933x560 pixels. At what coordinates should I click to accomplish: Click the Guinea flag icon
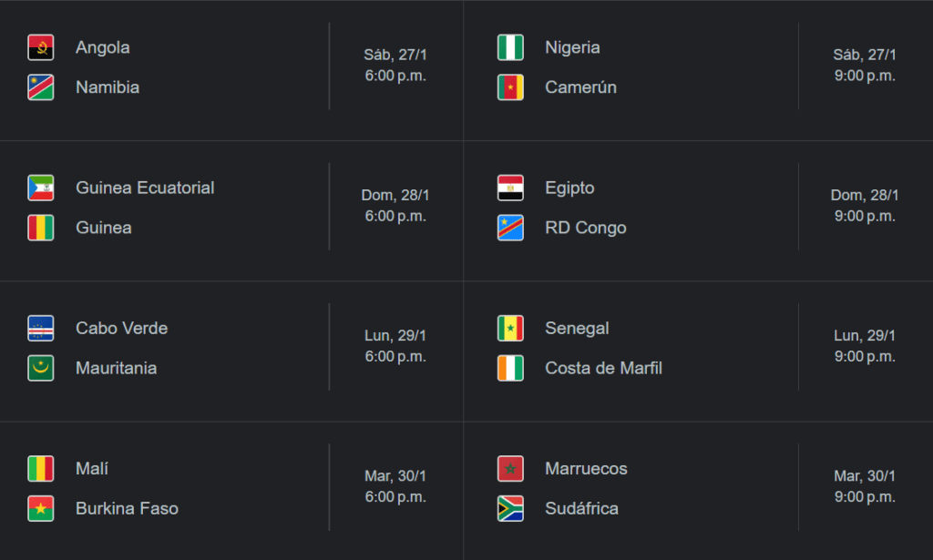click(x=41, y=228)
